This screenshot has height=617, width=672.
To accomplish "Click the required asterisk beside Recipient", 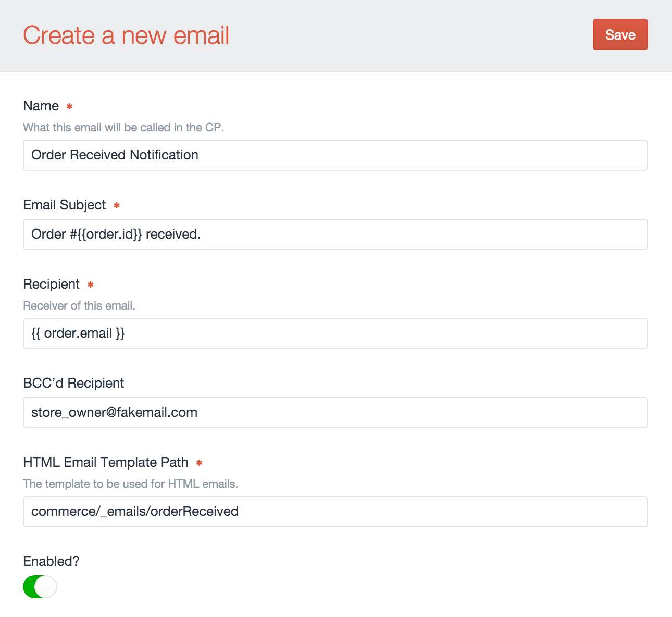I will coord(90,285).
